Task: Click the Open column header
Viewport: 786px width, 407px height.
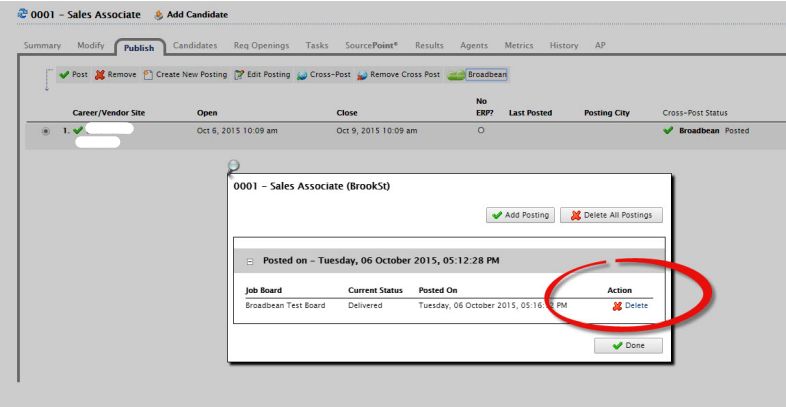Action: (x=207, y=113)
